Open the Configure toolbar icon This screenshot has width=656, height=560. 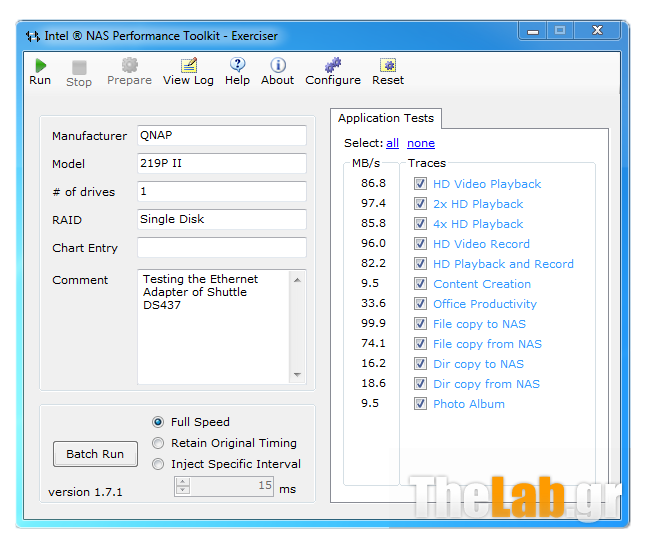(333, 66)
